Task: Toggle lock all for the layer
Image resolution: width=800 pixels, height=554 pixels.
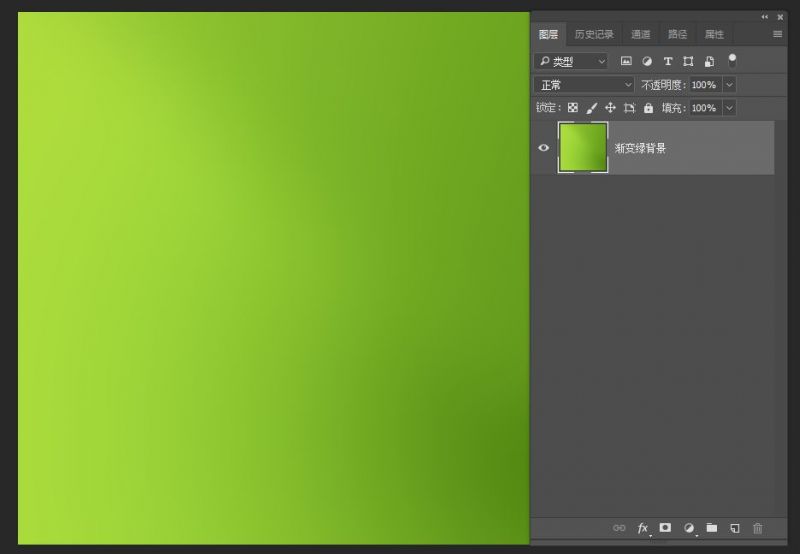Action: pos(648,108)
